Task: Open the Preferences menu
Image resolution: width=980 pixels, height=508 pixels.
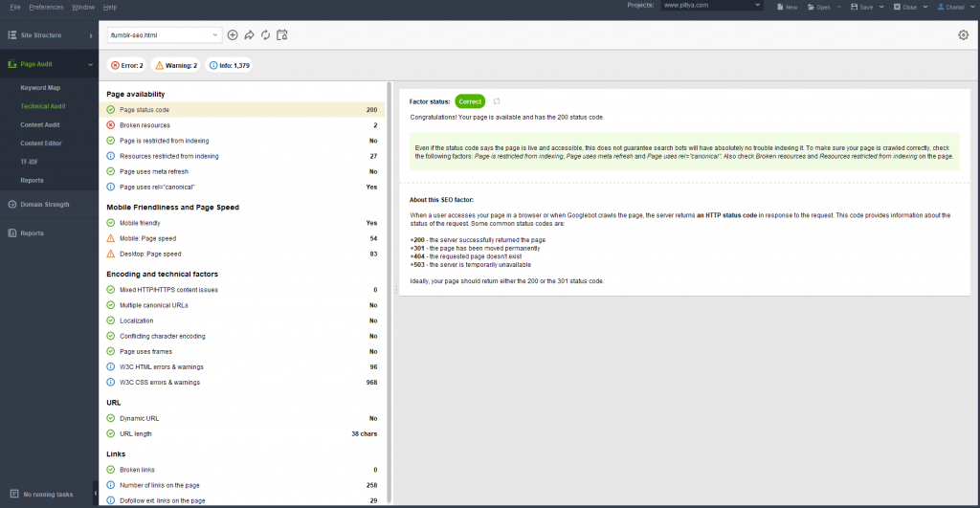Action: point(46,7)
